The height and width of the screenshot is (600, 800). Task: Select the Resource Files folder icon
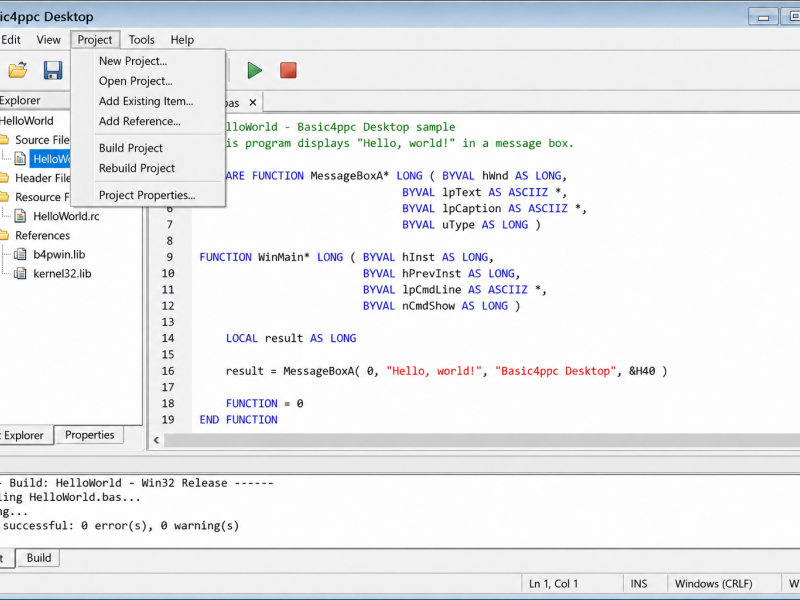4,197
